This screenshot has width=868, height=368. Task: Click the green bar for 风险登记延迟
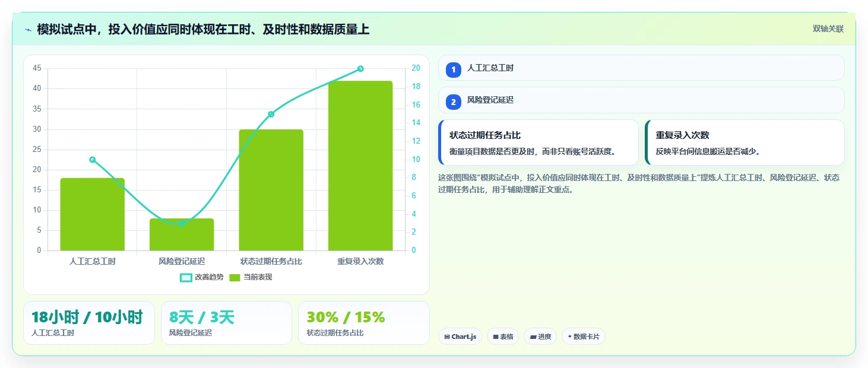pyautogui.click(x=182, y=234)
